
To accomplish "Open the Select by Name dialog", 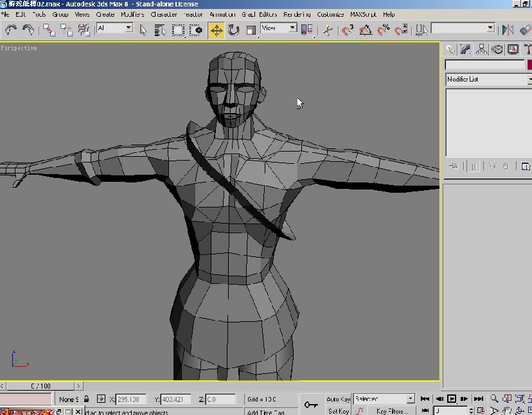I will click(x=159, y=30).
